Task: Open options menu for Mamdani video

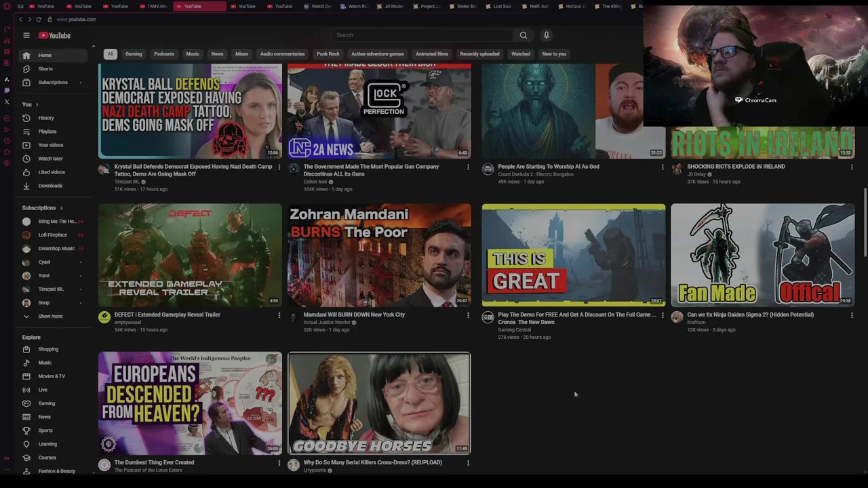Action: (468, 315)
